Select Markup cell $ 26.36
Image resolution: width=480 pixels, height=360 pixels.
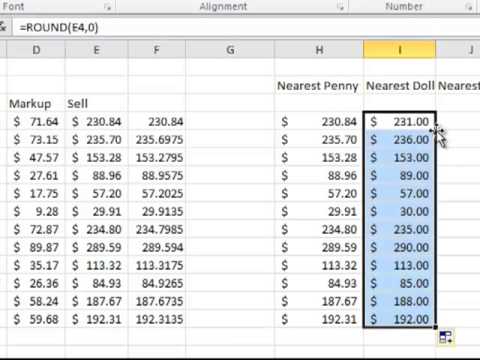coord(36,284)
